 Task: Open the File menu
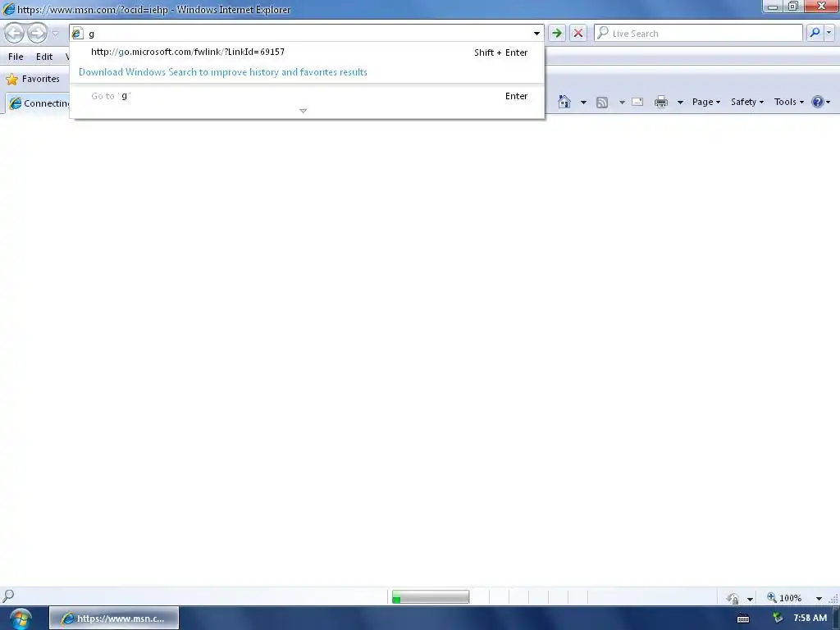click(x=16, y=57)
